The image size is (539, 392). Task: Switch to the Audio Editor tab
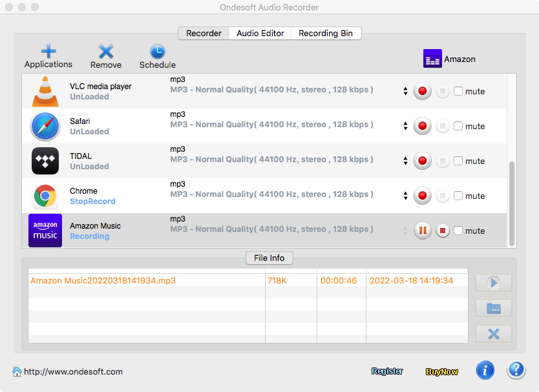click(x=260, y=34)
